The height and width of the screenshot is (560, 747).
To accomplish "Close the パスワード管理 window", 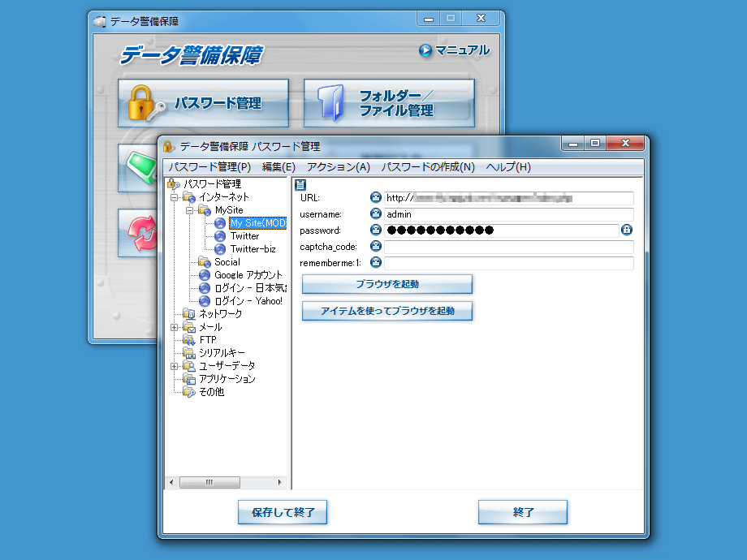I will point(625,144).
